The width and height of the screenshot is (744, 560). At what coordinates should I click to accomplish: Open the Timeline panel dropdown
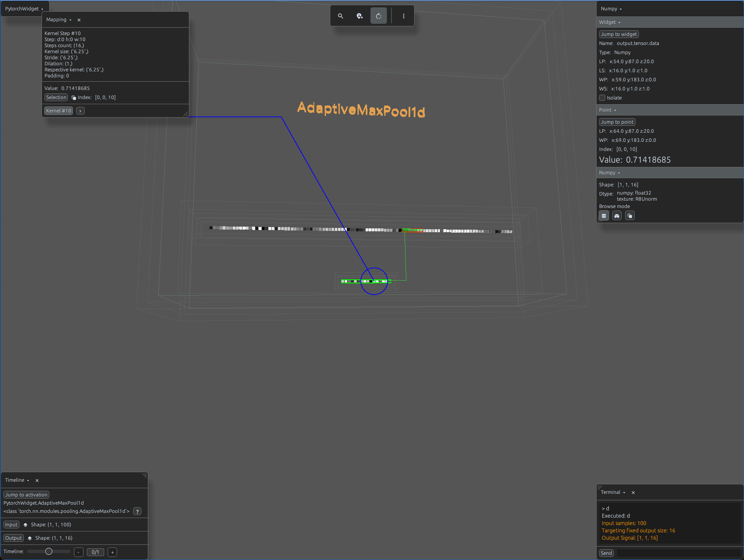pyautogui.click(x=28, y=480)
